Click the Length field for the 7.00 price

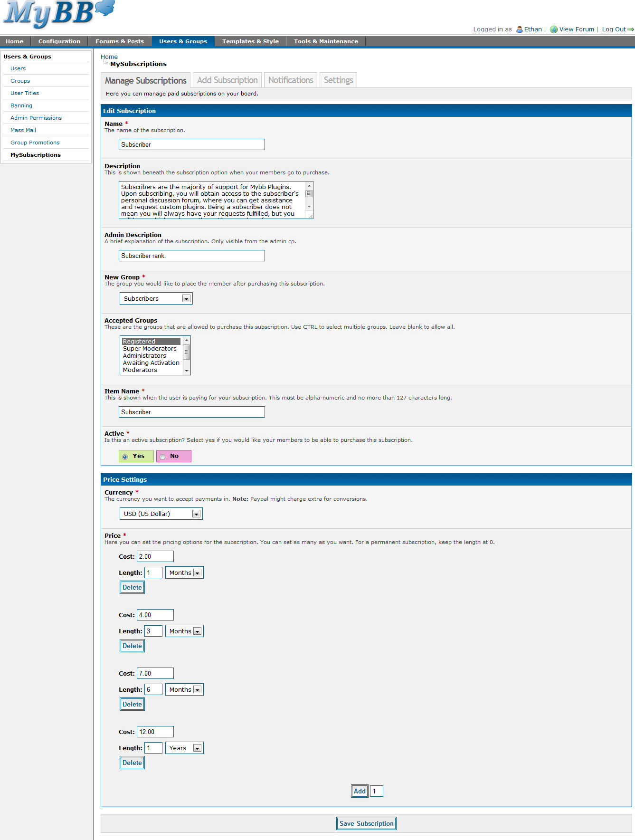point(153,690)
